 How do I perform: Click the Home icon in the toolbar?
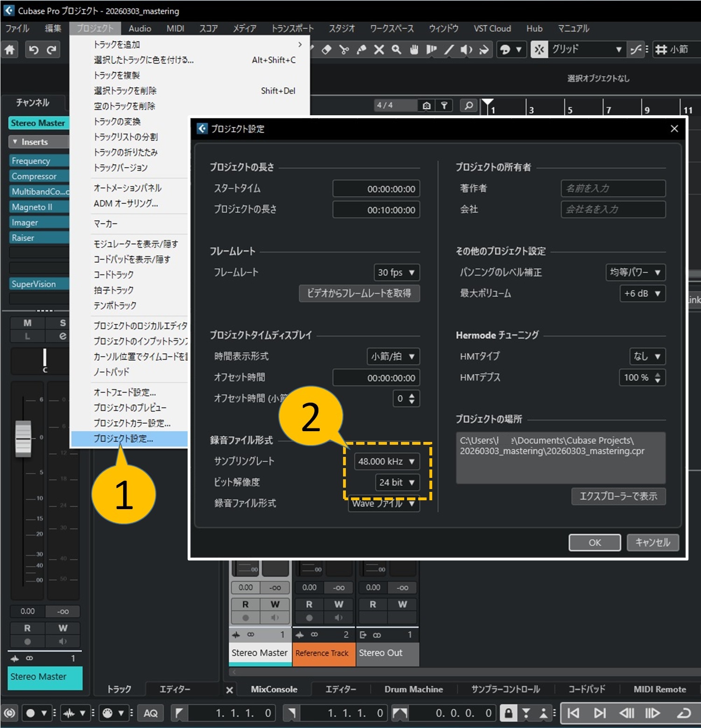click(x=10, y=49)
